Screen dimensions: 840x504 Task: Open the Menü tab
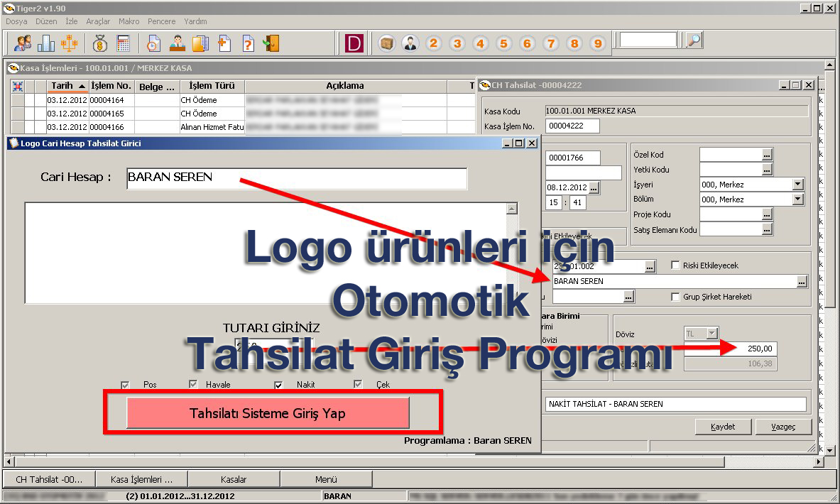tap(326, 479)
